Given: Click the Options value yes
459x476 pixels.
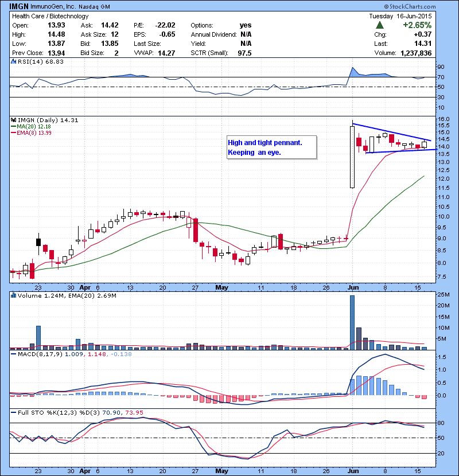Looking at the screenshot, I should pos(246,25).
